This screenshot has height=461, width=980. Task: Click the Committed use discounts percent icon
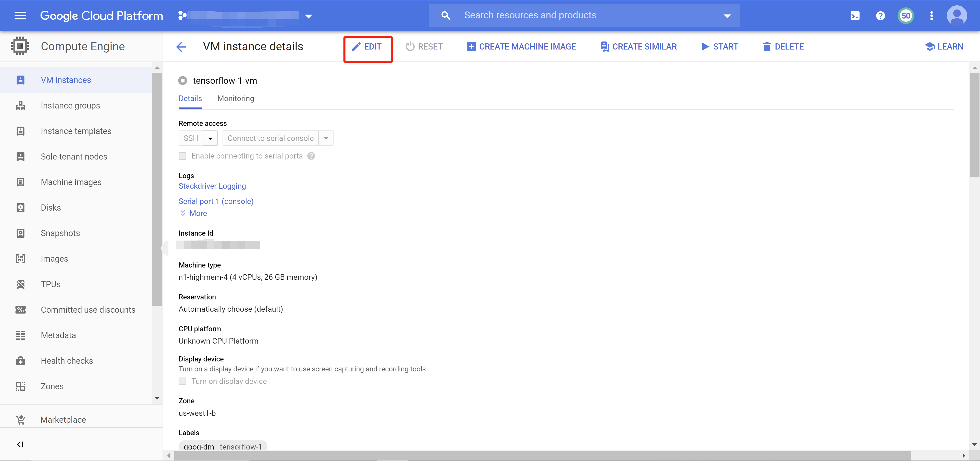click(20, 310)
